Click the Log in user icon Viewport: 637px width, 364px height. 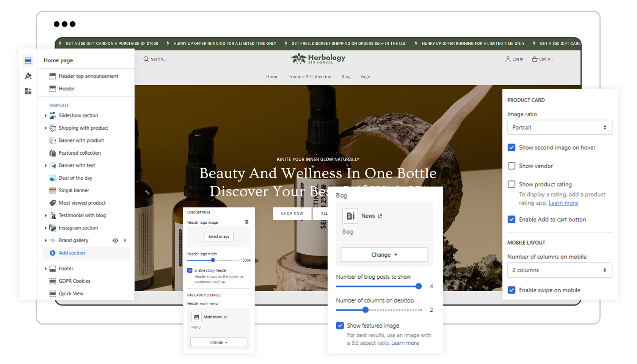click(x=508, y=59)
